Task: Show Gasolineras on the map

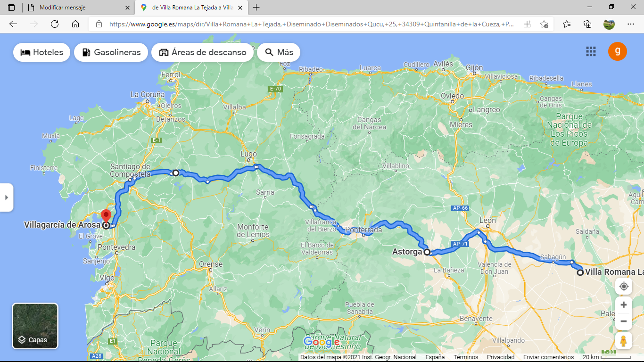Action: click(111, 52)
